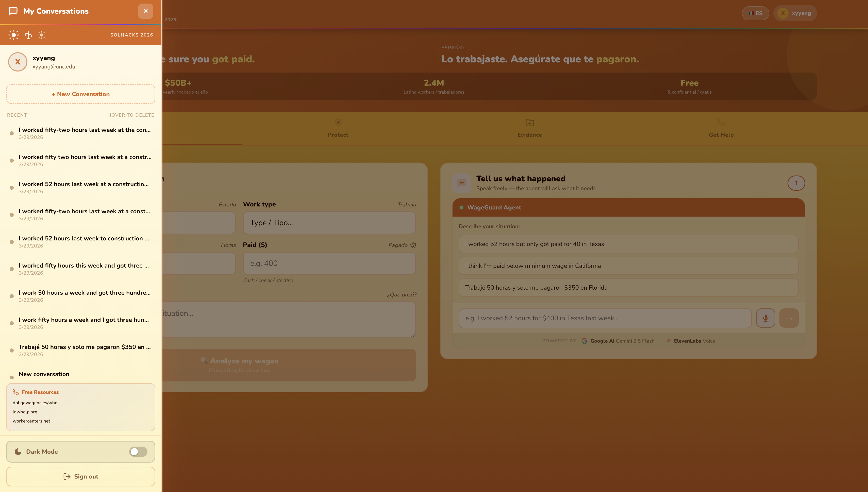Click the arrow send message button
Image resolution: width=868 pixels, height=492 pixels.
pyautogui.click(x=789, y=318)
